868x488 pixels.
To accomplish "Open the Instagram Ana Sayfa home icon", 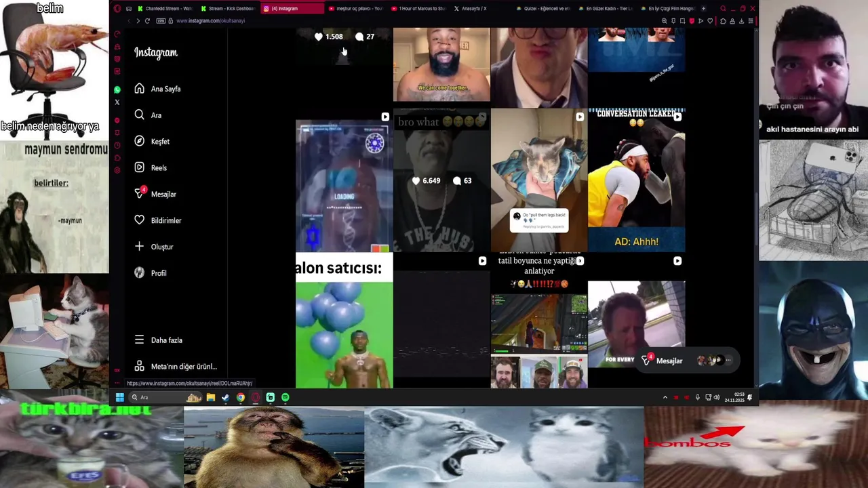I will 139,89.
